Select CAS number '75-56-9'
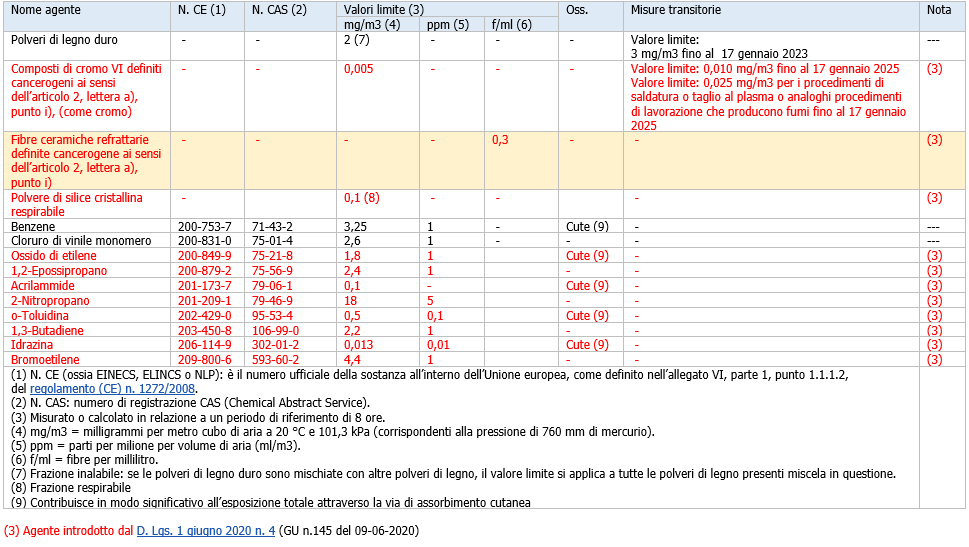The image size is (969, 547). 272,271
